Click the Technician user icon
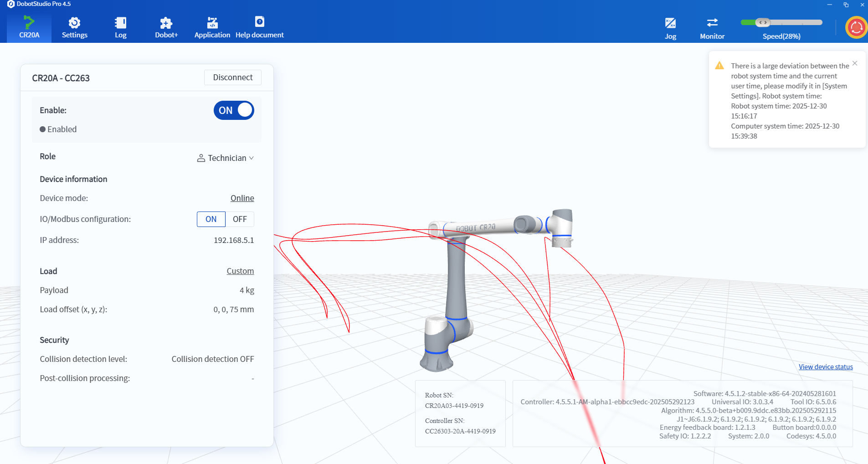 (x=201, y=158)
